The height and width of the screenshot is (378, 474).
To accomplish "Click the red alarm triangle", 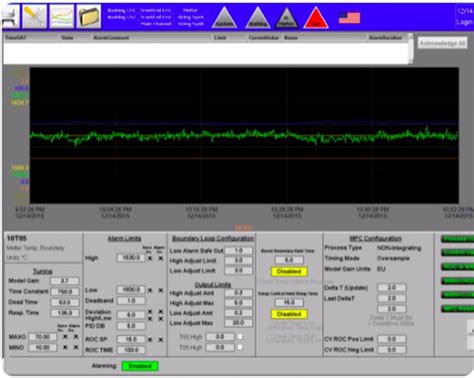I will pyautogui.click(x=316, y=18).
